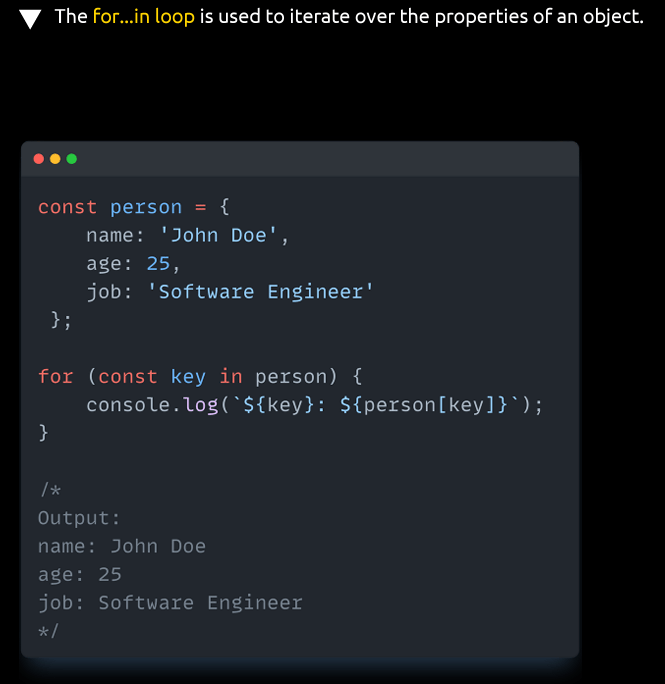Click the "const" keyword before person
665x684 pixels.
point(67,207)
